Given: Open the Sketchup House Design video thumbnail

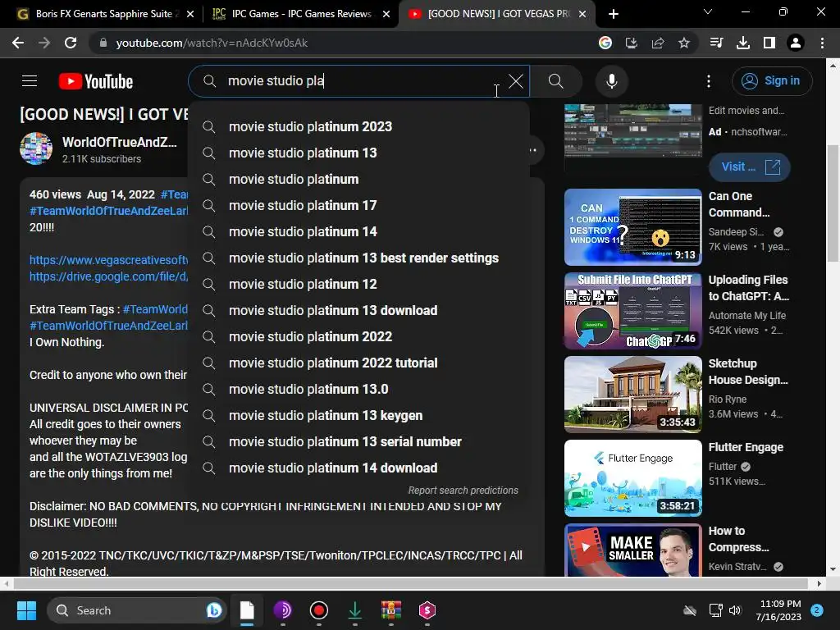Looking at the screenshot, I should pos(632,395).
